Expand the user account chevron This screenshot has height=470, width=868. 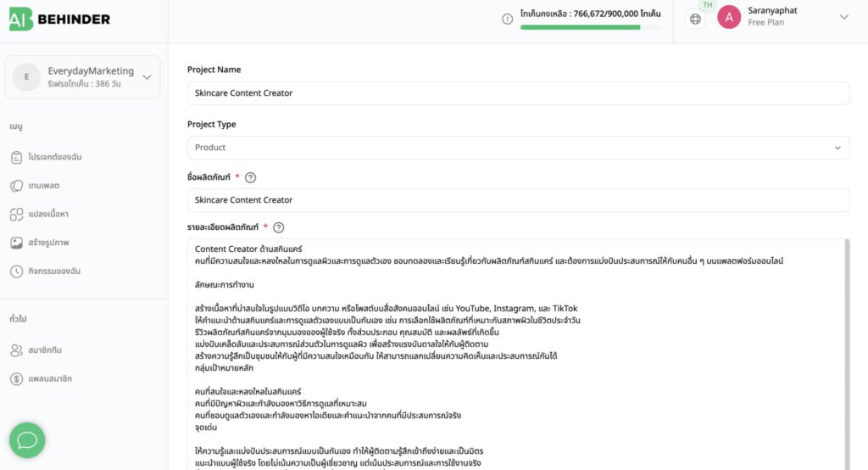point(843,17)
